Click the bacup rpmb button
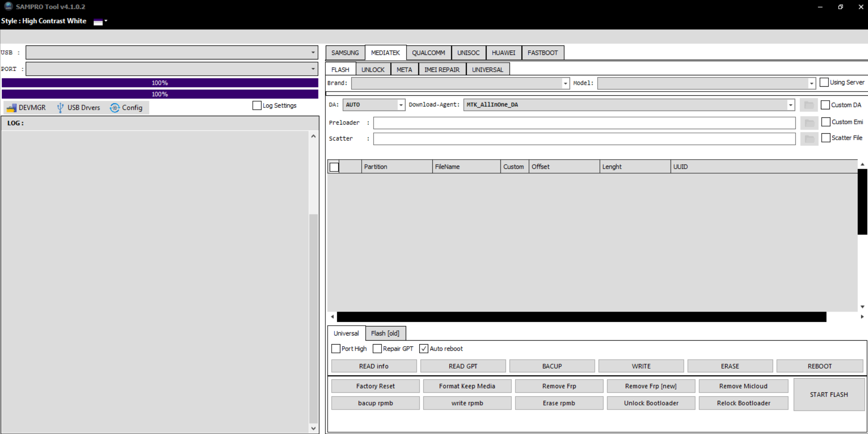Image resolution: width=868 pixels, height=434 pixels. [x=375, y=403]
